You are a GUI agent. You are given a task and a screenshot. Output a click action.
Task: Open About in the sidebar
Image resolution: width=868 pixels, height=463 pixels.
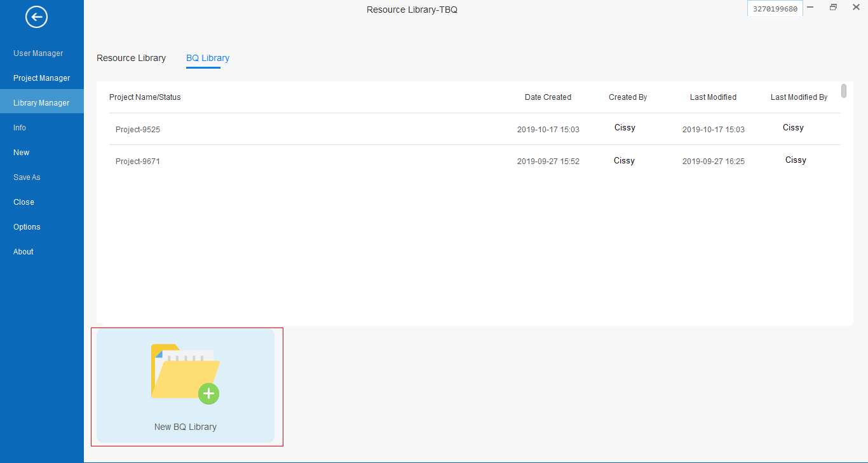click(x=24, y=252)
